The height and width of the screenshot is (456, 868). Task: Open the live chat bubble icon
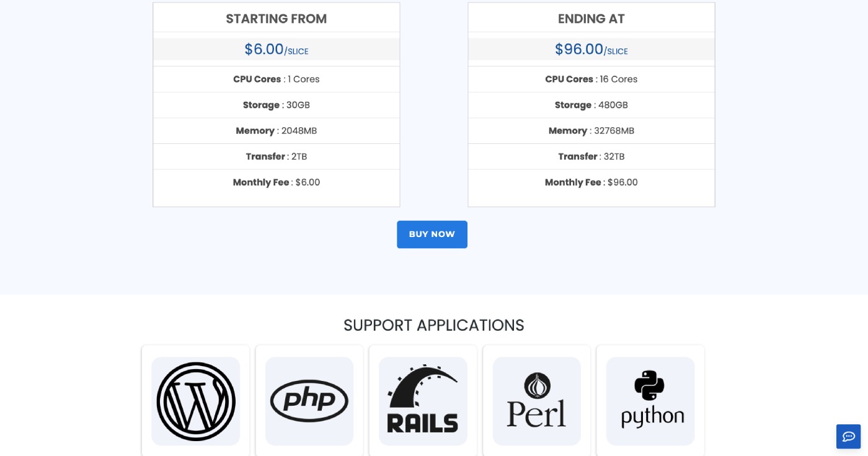click(x=848, y=437)
